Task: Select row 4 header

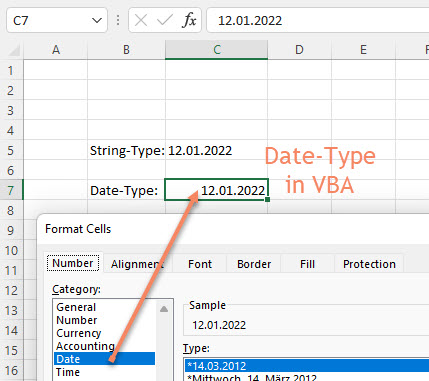Action: pyautogui.click(x=11, y=130)
